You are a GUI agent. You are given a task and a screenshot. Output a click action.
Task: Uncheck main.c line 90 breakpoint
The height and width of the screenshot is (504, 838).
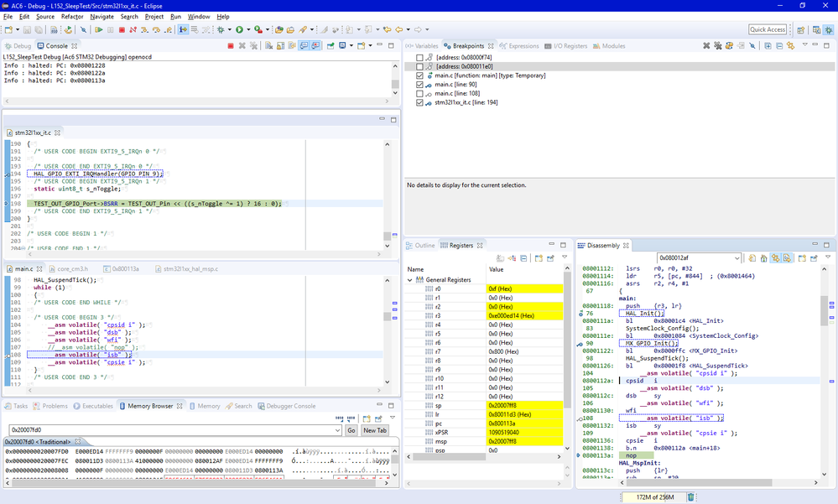click(x=419, y=85)
